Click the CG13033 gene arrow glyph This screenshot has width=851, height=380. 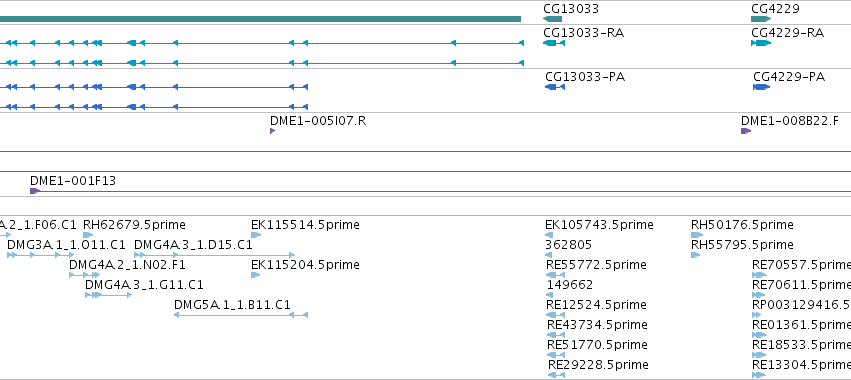coord(552,19)
